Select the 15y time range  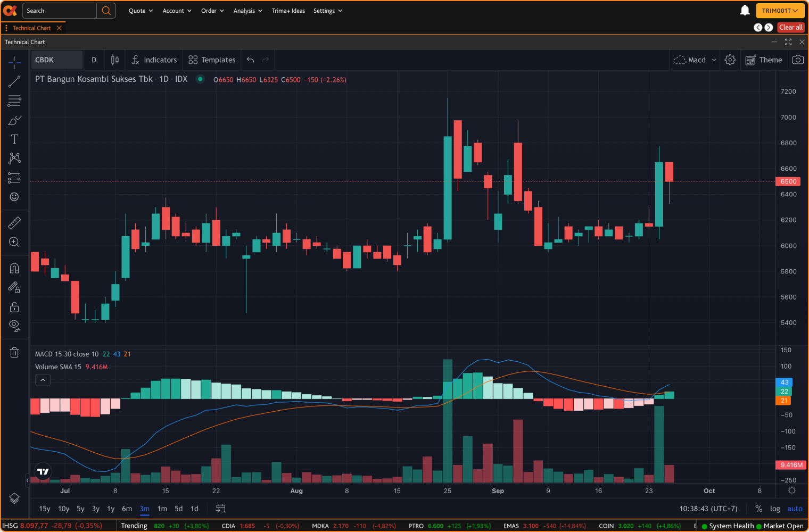45,509
